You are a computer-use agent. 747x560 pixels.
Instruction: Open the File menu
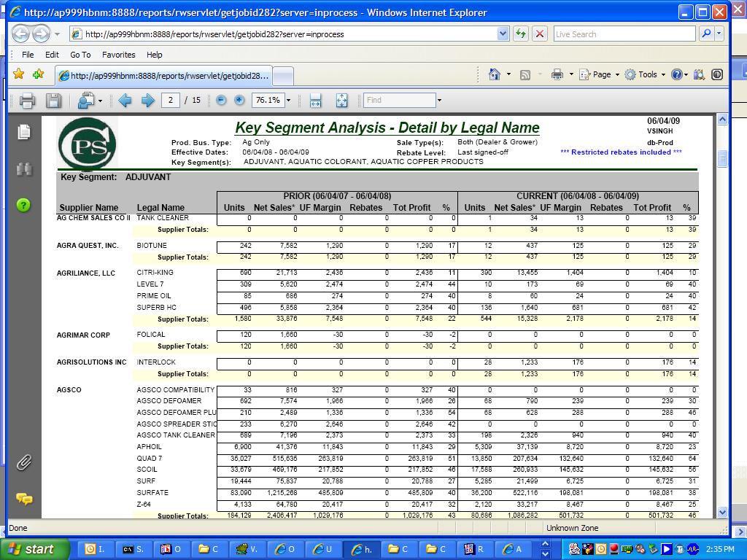tap(28, 55)
